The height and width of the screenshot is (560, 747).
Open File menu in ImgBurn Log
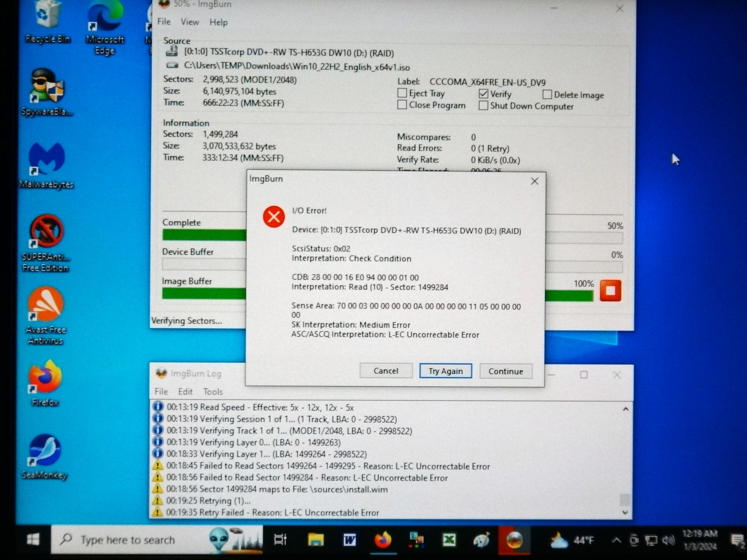(x=161, y=391)
